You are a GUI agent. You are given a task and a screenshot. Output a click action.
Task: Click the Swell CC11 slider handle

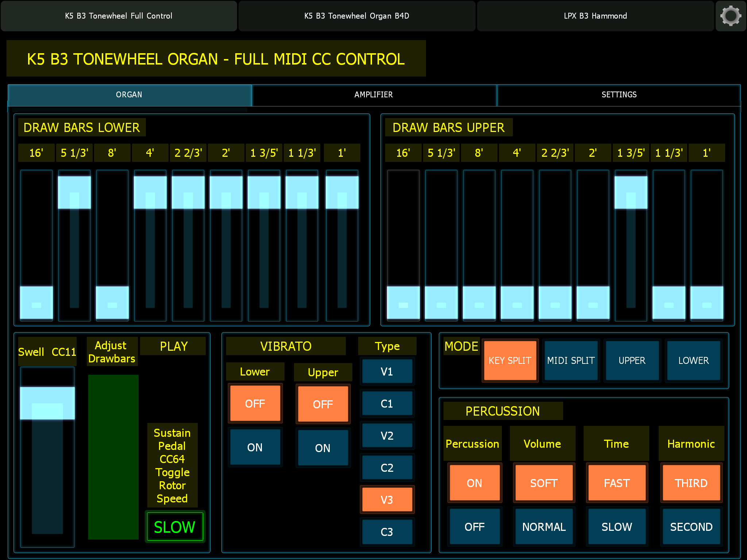tap(47, 403)
